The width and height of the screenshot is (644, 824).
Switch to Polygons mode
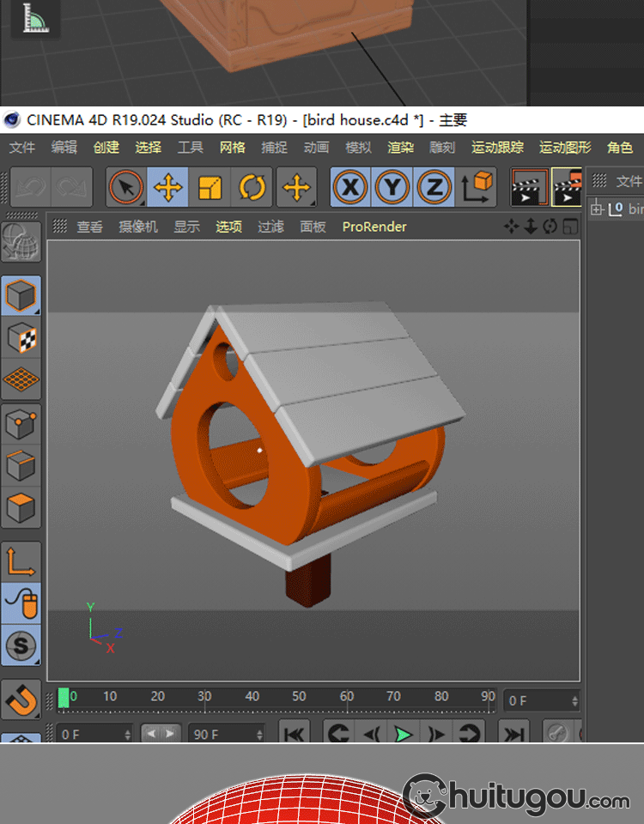click(21, 507)
